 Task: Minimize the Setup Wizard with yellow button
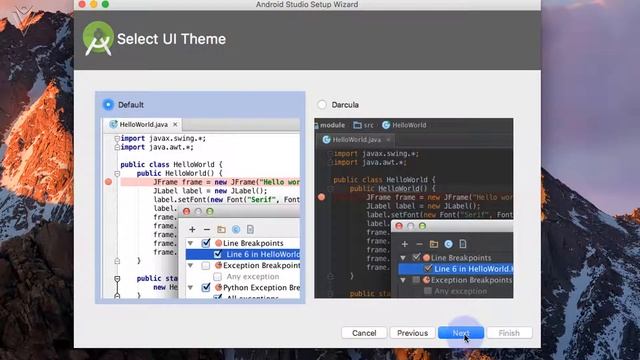(x=93, y=4)
